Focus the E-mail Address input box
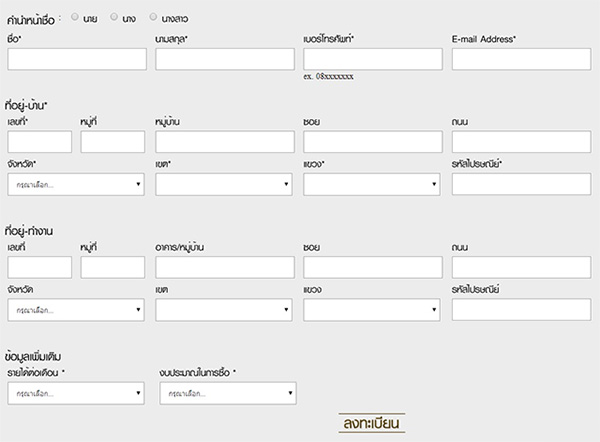The width and height of the screenshot is (600, 442). click(x=521, y=59)
